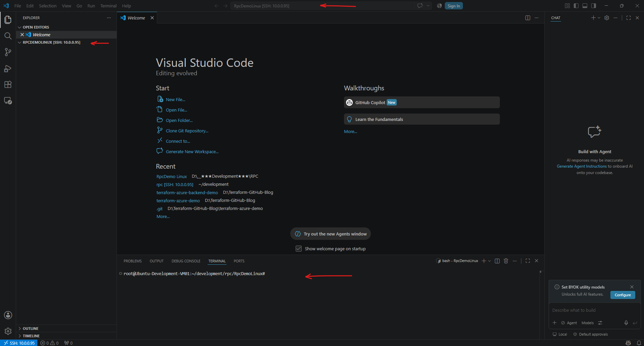This screenshot has width=644, height=346.
Task: Expand the Timeline section
Action: tap(66, 336)
